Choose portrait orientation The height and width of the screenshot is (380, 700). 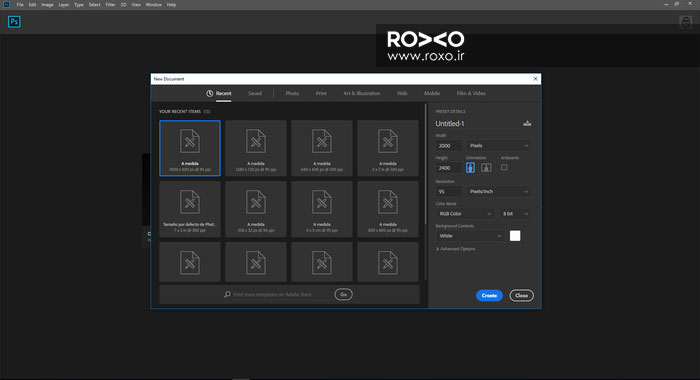pyautogui.click(x=470, y=167)
